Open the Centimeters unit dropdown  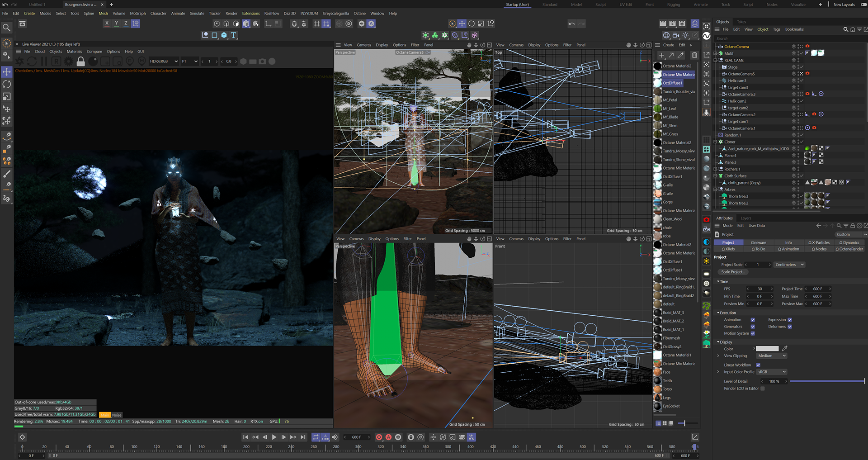click(x=789, y=265)
